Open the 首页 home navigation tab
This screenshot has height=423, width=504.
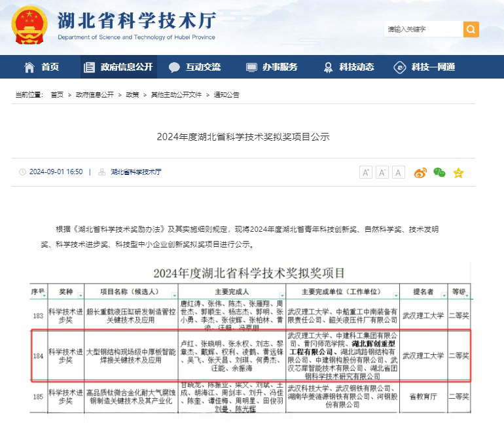42,67
